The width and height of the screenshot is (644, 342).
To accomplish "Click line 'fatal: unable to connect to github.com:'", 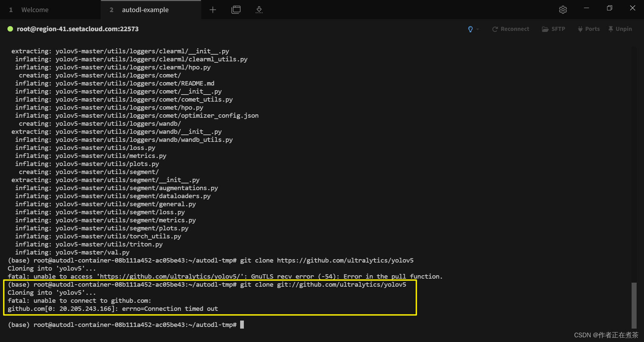I will point(79,301).
